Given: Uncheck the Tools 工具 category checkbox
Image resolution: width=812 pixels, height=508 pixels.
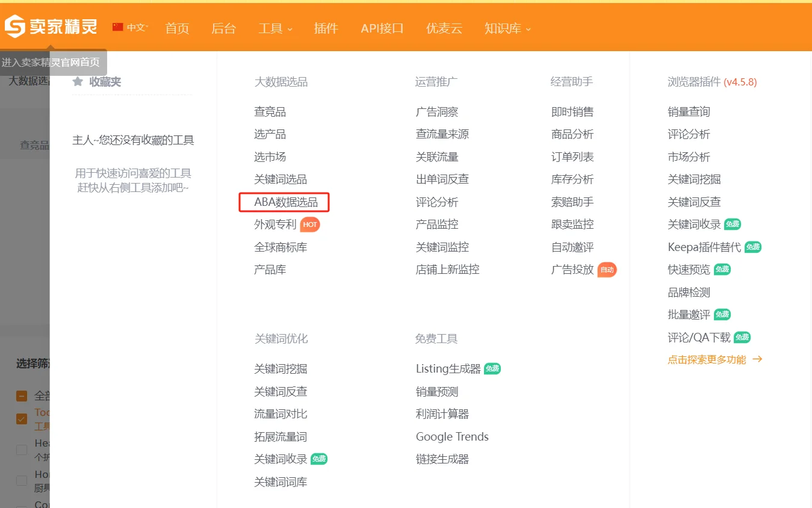Looking at the screenshot, I should (x=22, y=418).
